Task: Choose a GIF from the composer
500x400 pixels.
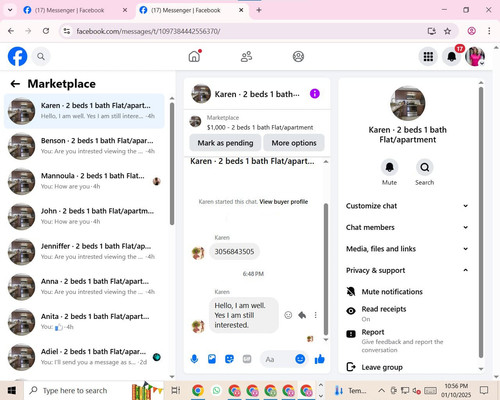Action: point(247,359)
